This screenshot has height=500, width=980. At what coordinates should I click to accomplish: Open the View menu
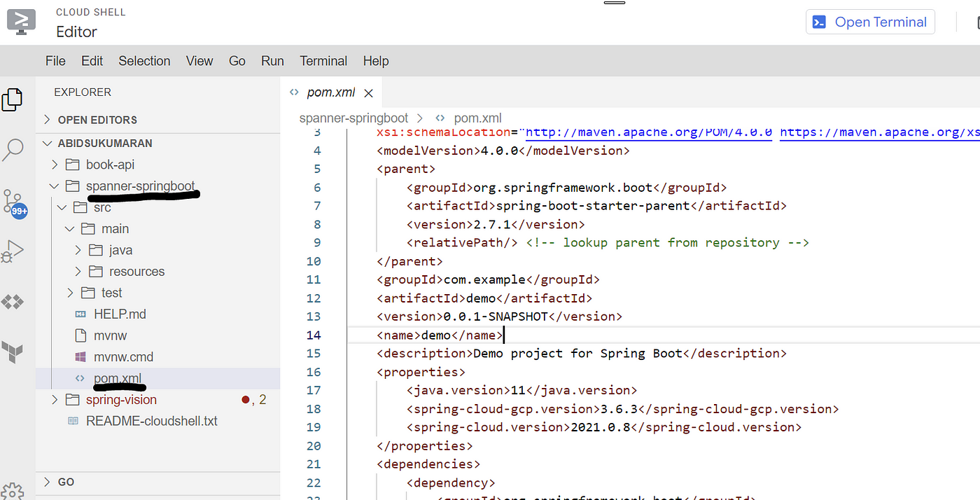point(199,61)
